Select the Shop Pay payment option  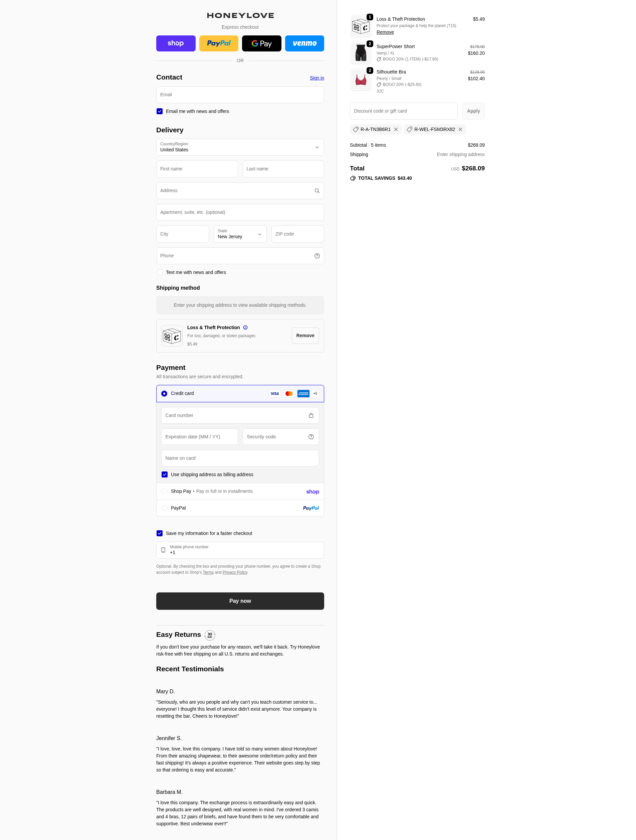tap(164, 492)
